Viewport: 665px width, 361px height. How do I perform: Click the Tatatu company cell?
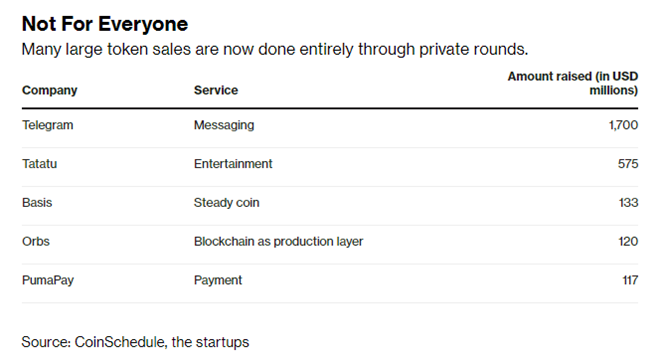click(39, 164)
